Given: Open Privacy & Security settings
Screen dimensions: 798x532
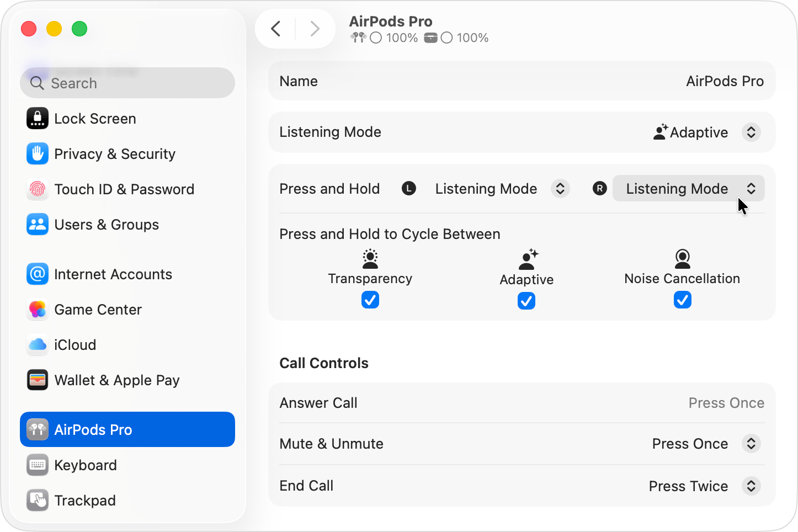Looking at the screenshot, I should (x=37, y=154).
